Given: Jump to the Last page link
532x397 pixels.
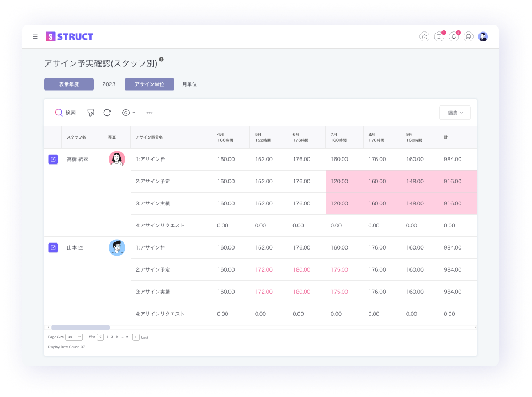Looking at the screenshot, I should [145, 337].
